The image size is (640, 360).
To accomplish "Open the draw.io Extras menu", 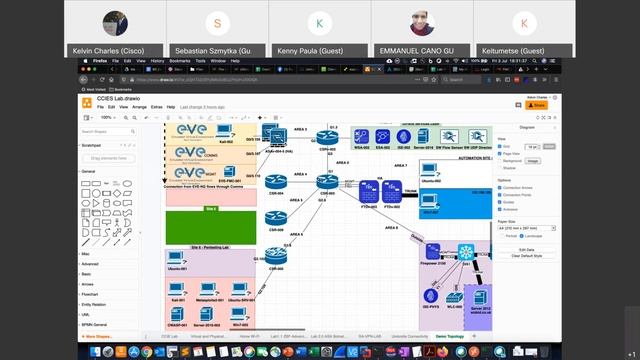I will (x=156, y=107).
